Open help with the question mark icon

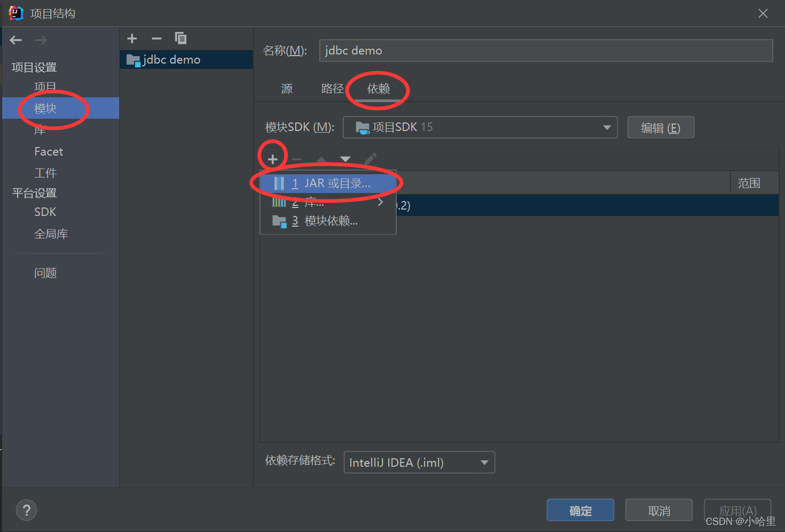(27, 510)
